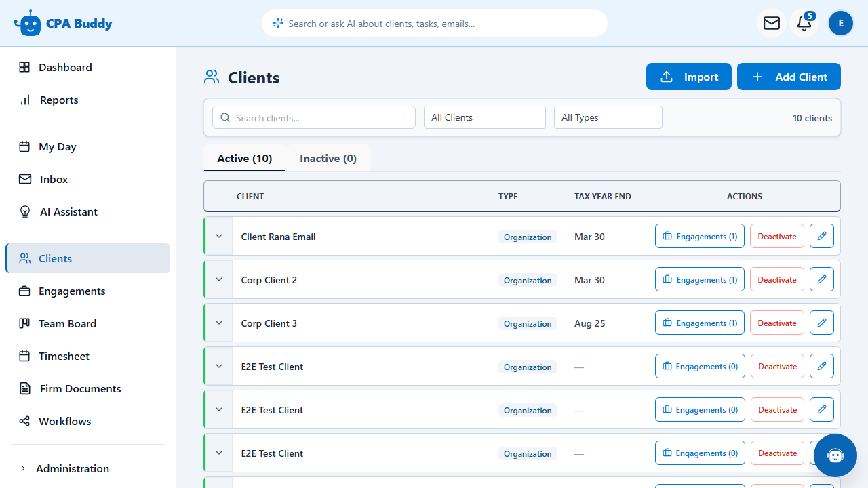
Task: Open the All Clients filter dropdown
Action: click(x=485, y=117)
